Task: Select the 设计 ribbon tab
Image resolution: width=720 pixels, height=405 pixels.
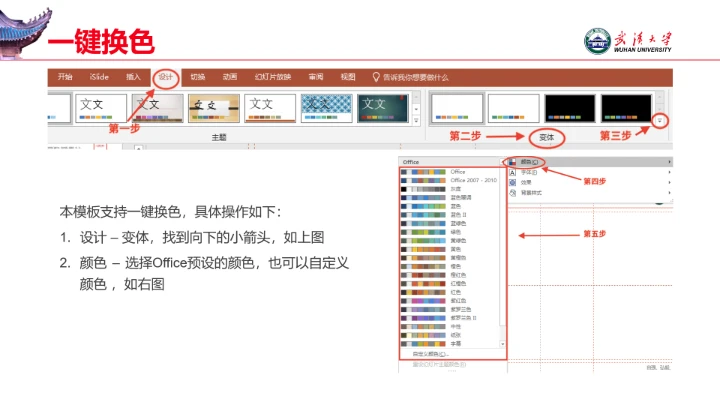Action: pos(165,77)
